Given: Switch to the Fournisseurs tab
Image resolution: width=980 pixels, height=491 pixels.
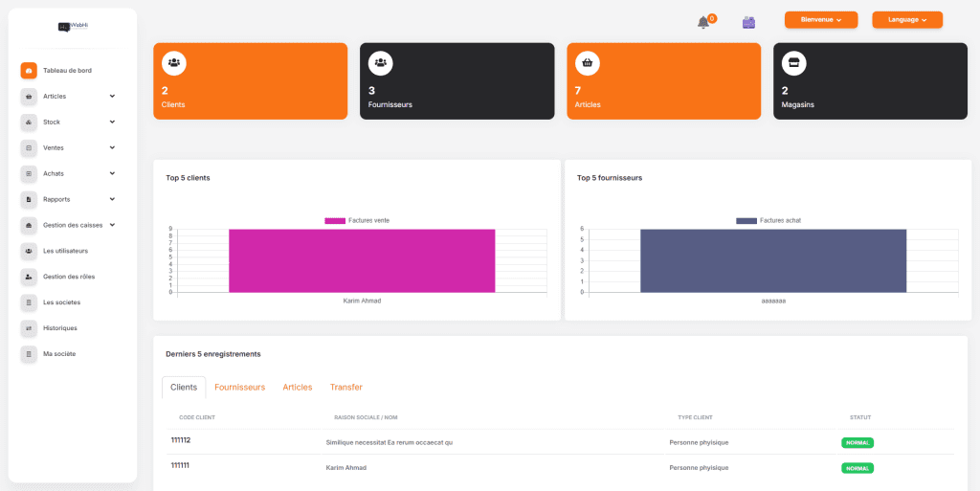Looking at the screenshot, I should 239,388.
